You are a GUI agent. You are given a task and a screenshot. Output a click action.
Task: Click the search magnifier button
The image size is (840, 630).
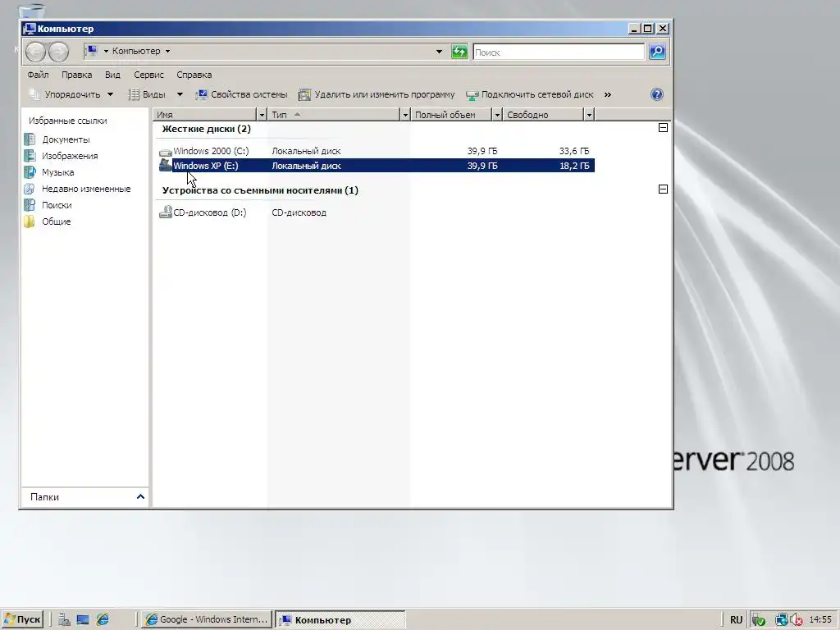[x=657, y=52]
